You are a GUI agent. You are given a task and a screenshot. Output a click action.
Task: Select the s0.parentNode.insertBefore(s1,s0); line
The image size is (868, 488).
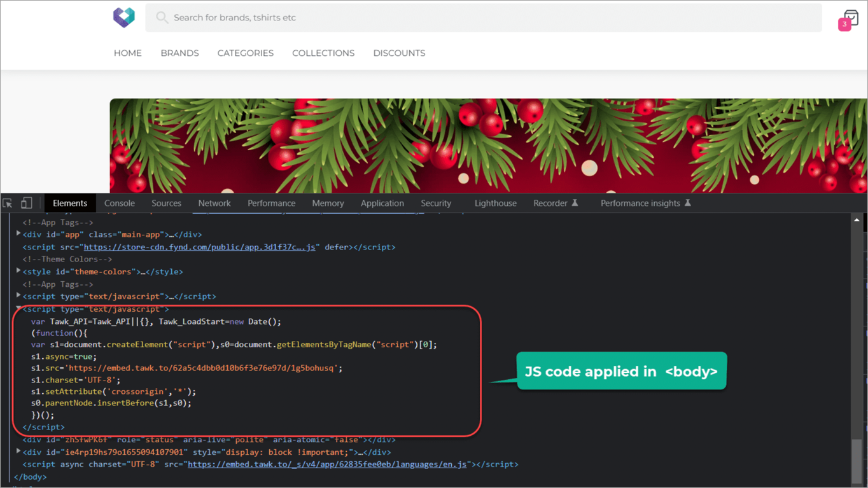click(111, 403)
